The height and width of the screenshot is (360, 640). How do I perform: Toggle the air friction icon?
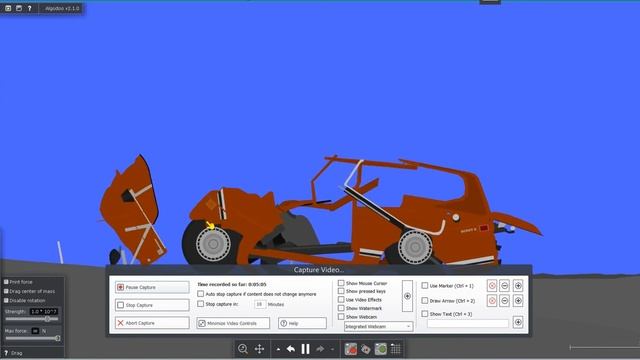click(x=366, y=349)
